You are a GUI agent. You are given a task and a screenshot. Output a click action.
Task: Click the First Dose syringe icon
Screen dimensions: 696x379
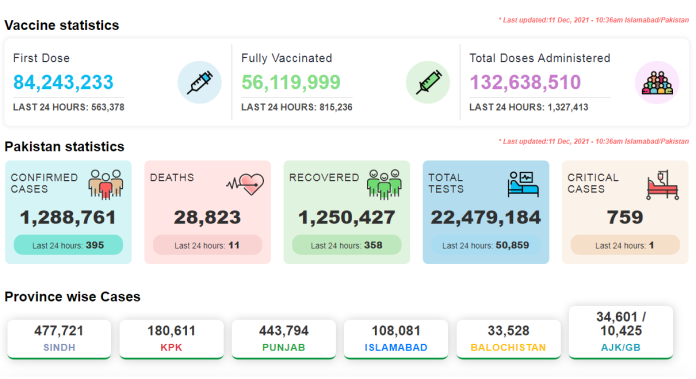pos(200,82)
